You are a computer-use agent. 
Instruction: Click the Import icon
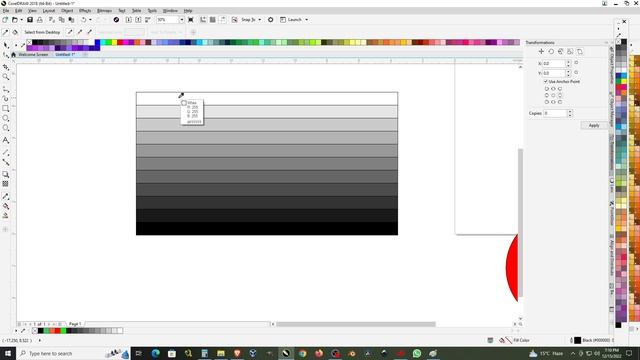click(129, 20)
